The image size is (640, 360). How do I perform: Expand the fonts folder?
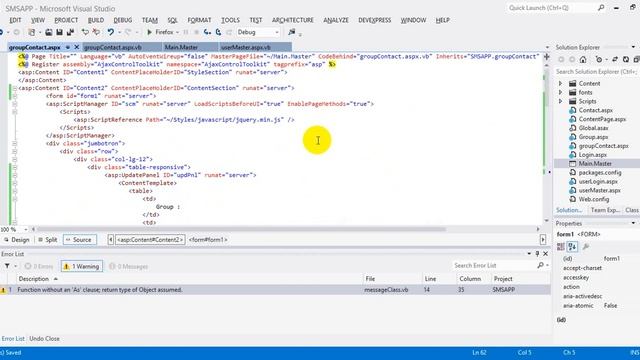pyautogui.click(x=560, y=92)
